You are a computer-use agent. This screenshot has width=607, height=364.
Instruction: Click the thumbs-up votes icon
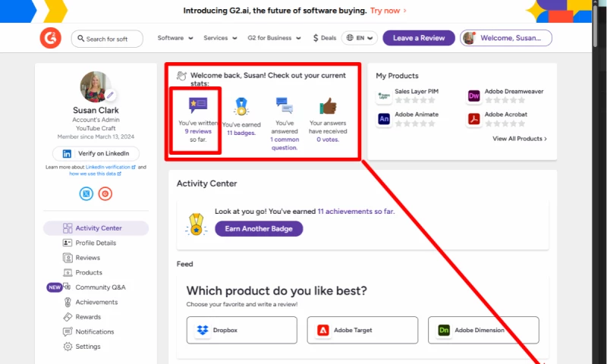328,105
